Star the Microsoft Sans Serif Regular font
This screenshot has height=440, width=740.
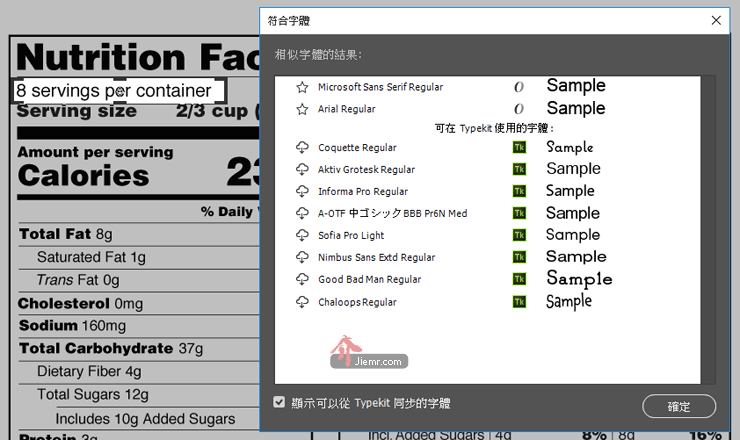[302, 87]
